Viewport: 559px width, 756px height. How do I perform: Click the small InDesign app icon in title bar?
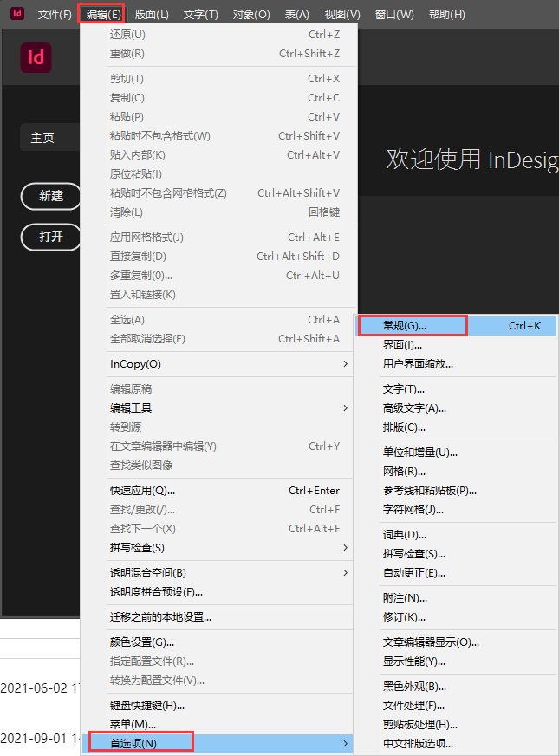point(17,14)
